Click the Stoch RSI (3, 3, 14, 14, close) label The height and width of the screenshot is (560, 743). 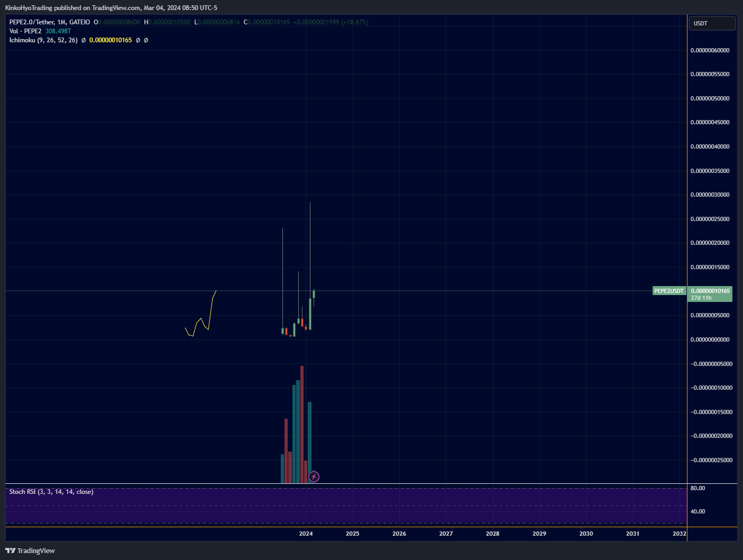tap(51, 492)
